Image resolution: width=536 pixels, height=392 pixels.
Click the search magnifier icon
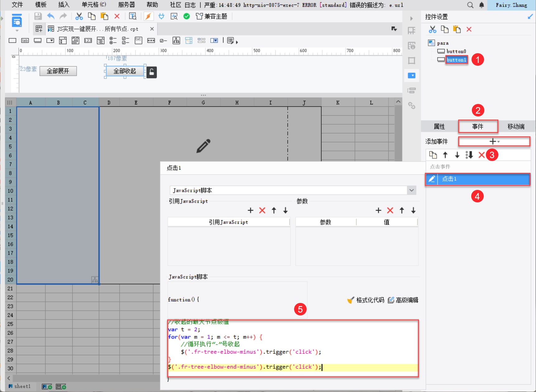[x=470, y=5]
